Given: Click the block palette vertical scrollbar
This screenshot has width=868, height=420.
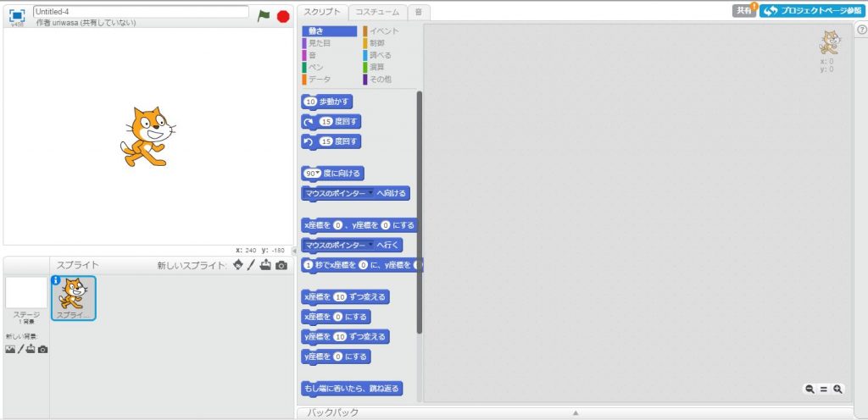Looking at the screenshot, I should coord(419,213).
